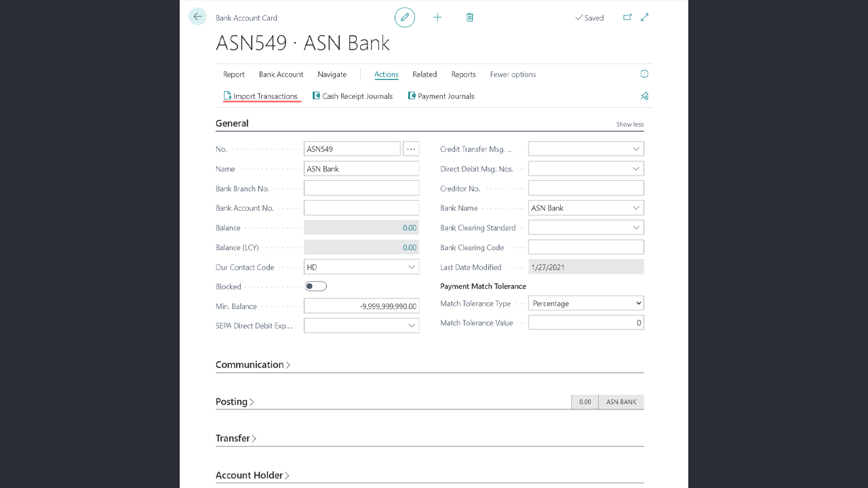Click Payment Match Tolerance heading
Viewport: 868px width, 488px height.
pyautogui.click(x=483, y=287)
